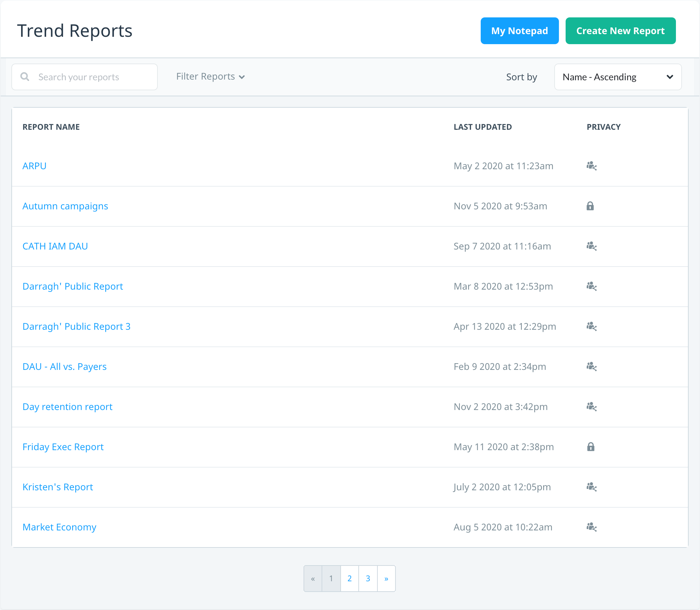The height and width of the screenshot is (610, 700).
Task: Click the LAST UPDATED column header
Action: [x=483, y=127]
